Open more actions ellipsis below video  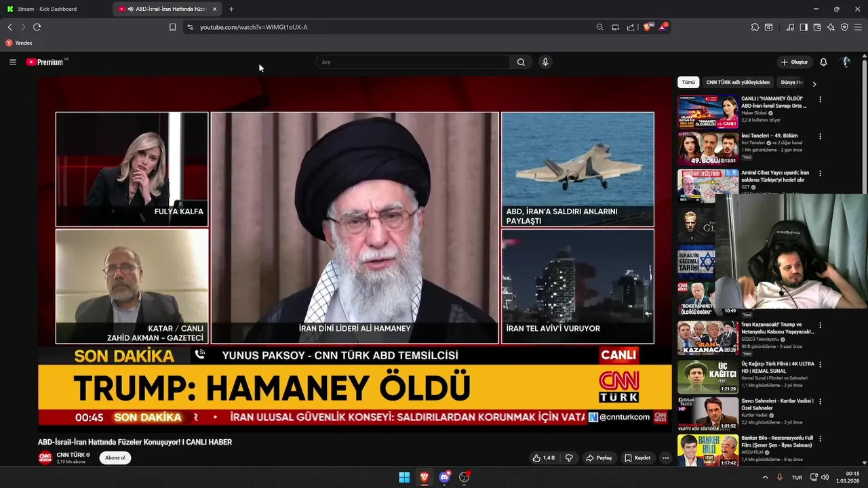coord(665,457)
